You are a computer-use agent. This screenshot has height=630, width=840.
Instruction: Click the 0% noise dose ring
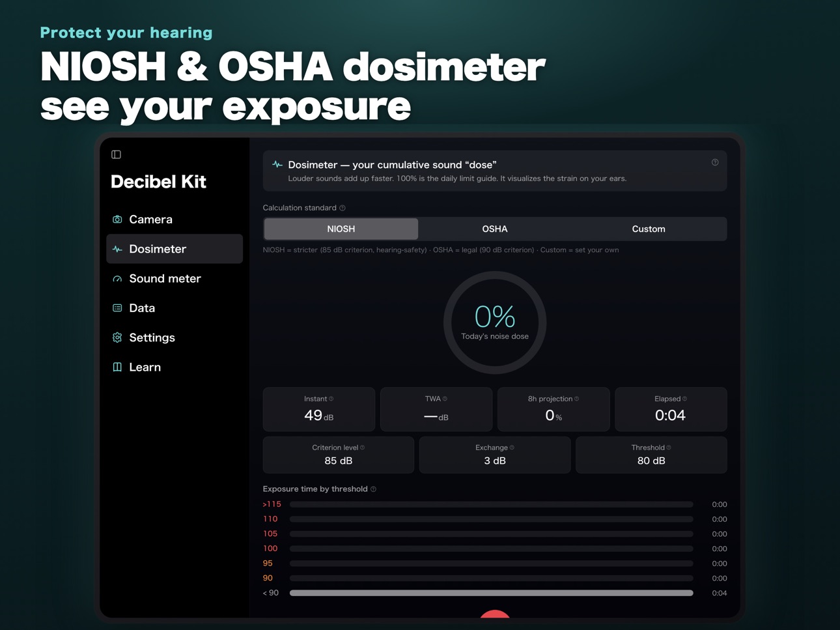tap(495, 322)
